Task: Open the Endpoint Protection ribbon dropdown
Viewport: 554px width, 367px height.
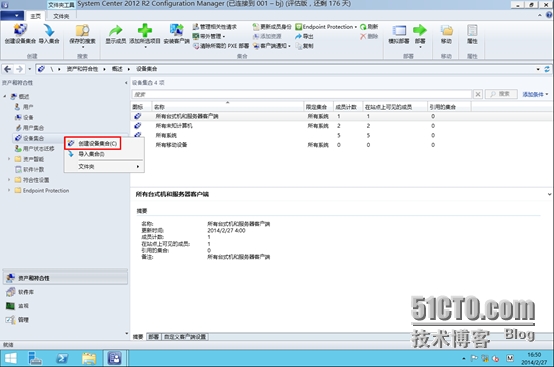Action: pyautogui.click(x=326, y=27)
